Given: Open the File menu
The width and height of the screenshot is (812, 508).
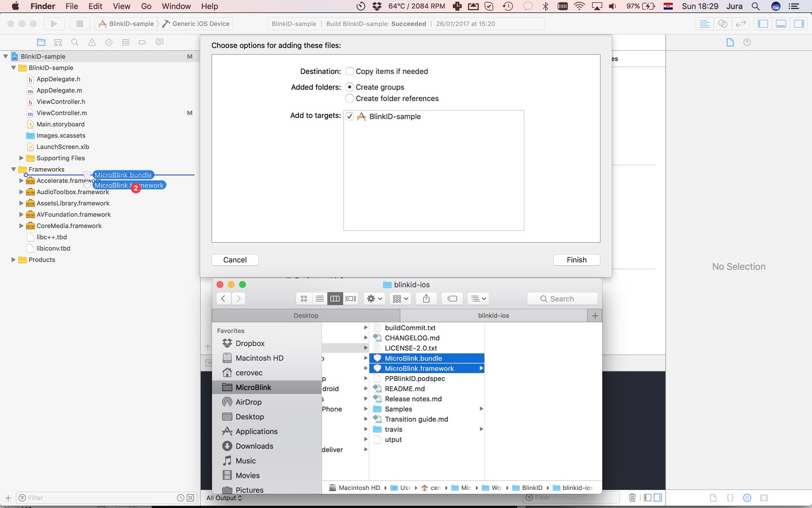Looking at the screenshot, I should pyautogui.click(x=72, y=6).
